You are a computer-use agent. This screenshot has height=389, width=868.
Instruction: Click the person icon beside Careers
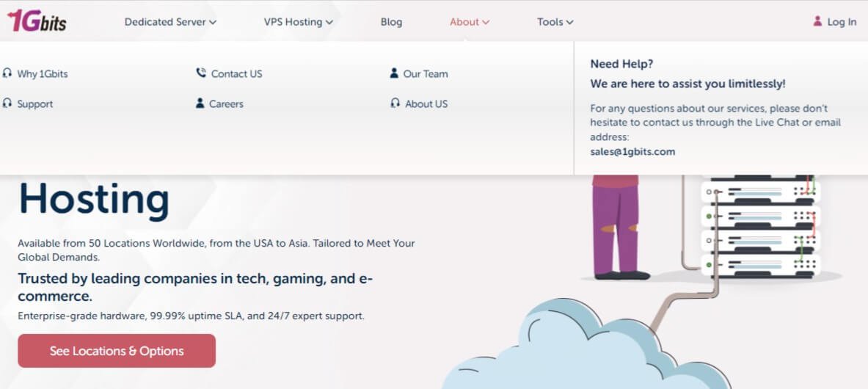(x=200, y=103)
